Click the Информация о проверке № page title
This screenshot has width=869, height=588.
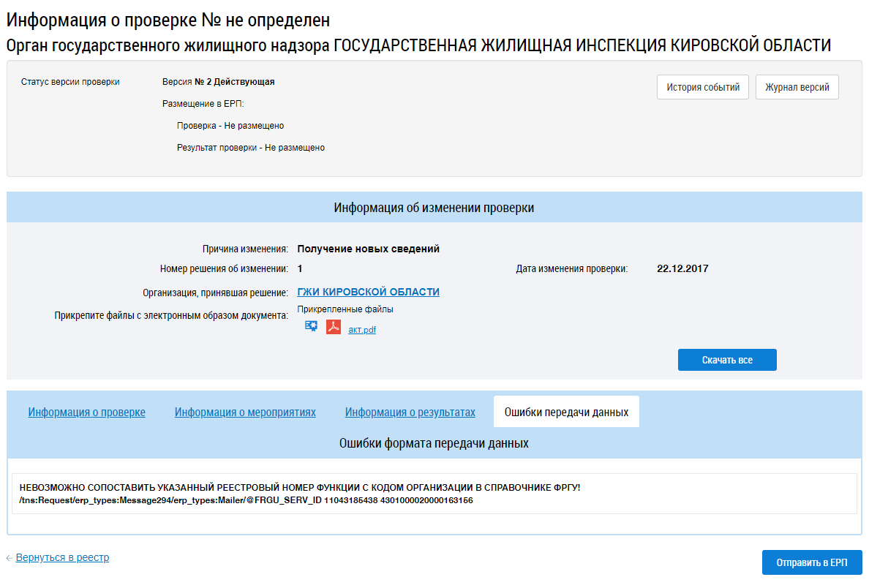click(168, 20)
